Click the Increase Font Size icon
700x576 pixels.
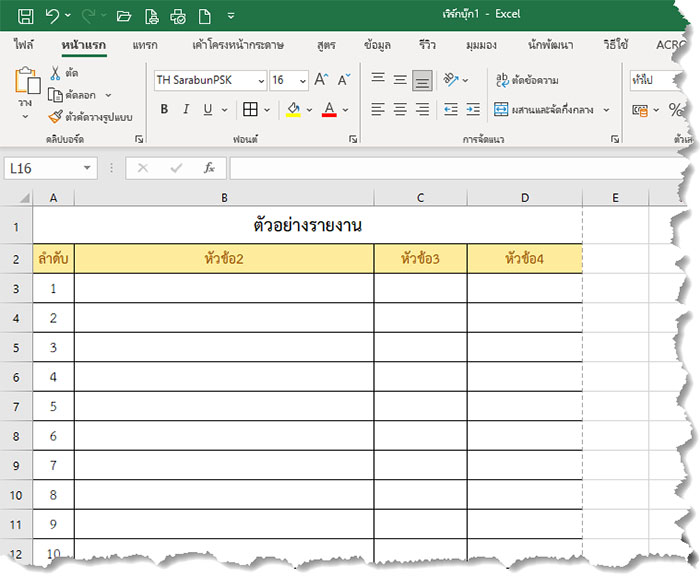pyautogui.click(x=321, y=80)
